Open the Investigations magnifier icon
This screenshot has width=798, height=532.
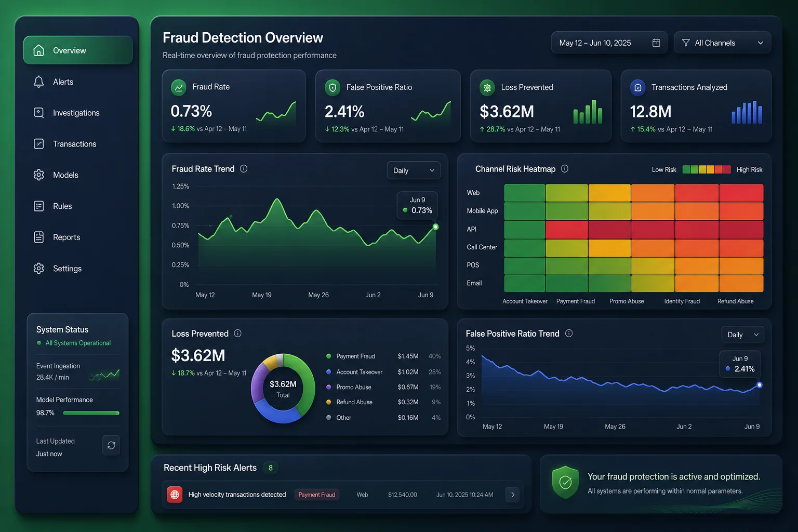click(x=38, y=113)
